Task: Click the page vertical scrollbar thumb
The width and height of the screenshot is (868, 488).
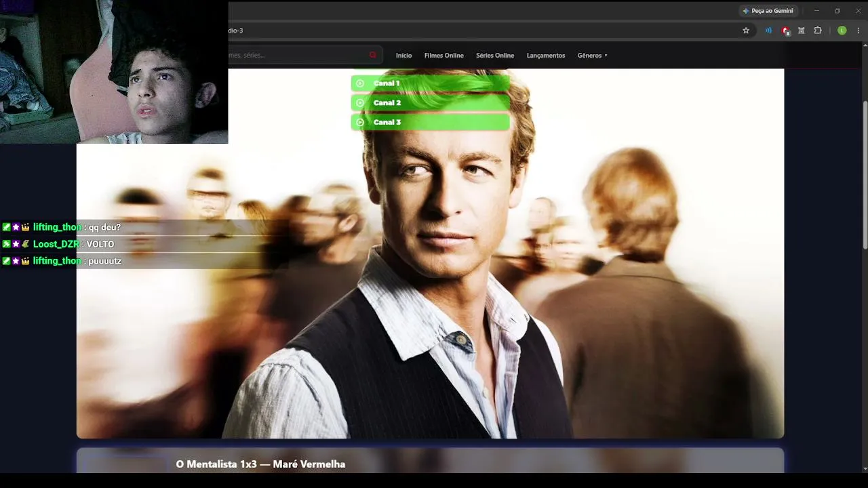Action: coord(865,175)
